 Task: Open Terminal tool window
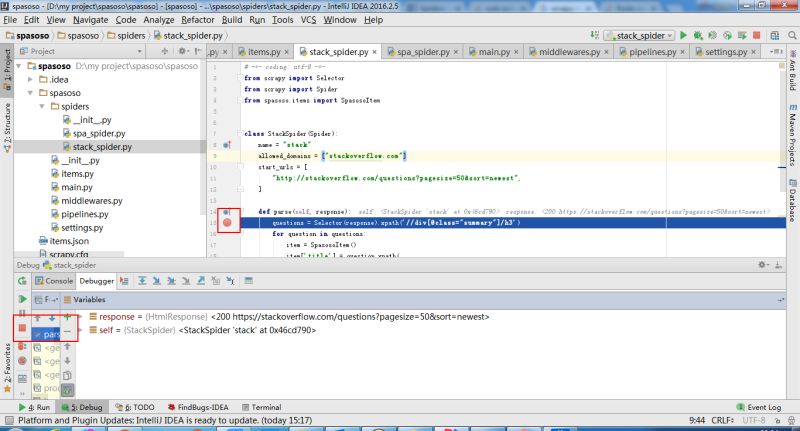pos(262,407)
